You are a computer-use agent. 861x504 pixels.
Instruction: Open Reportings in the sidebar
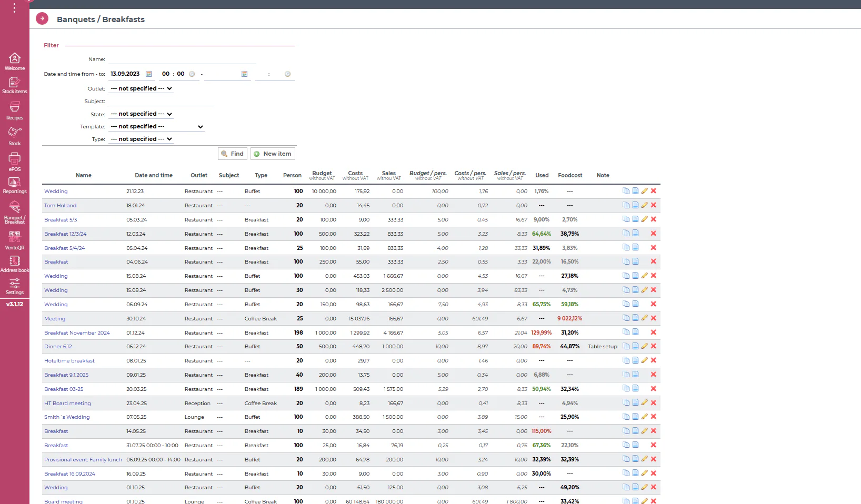tap(15, 185)
